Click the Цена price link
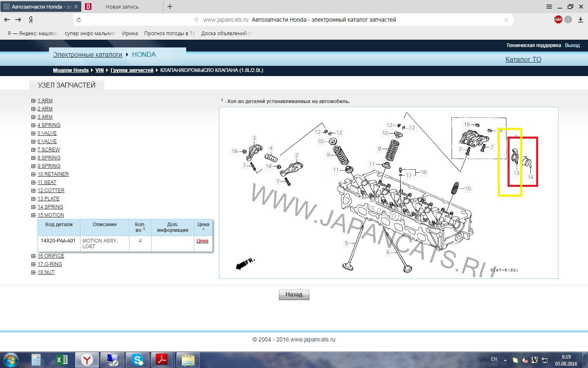588x368 pixels. [x=203, y=241]
